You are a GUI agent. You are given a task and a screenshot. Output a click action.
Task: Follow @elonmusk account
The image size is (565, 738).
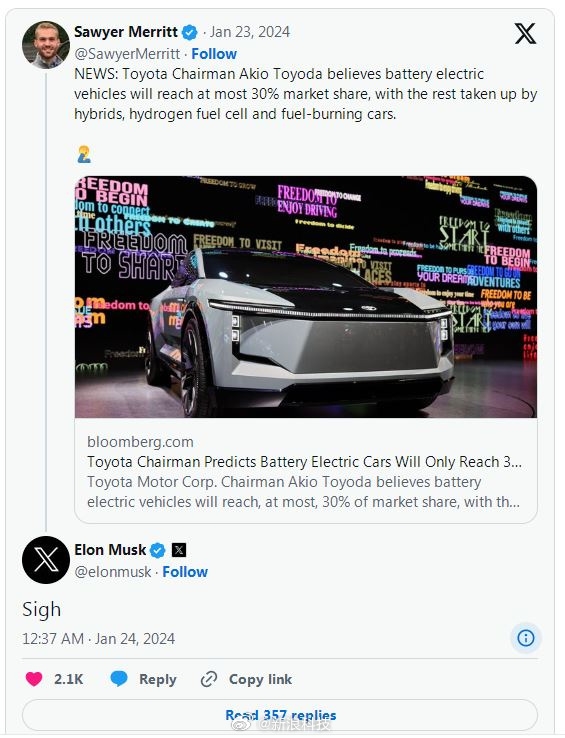[185, 572]
